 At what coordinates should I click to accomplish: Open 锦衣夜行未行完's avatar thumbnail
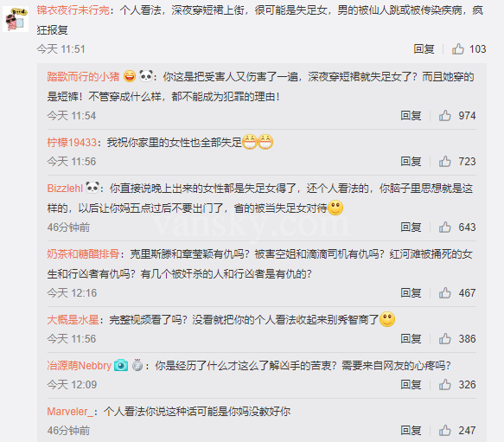[x=16, y=19]
